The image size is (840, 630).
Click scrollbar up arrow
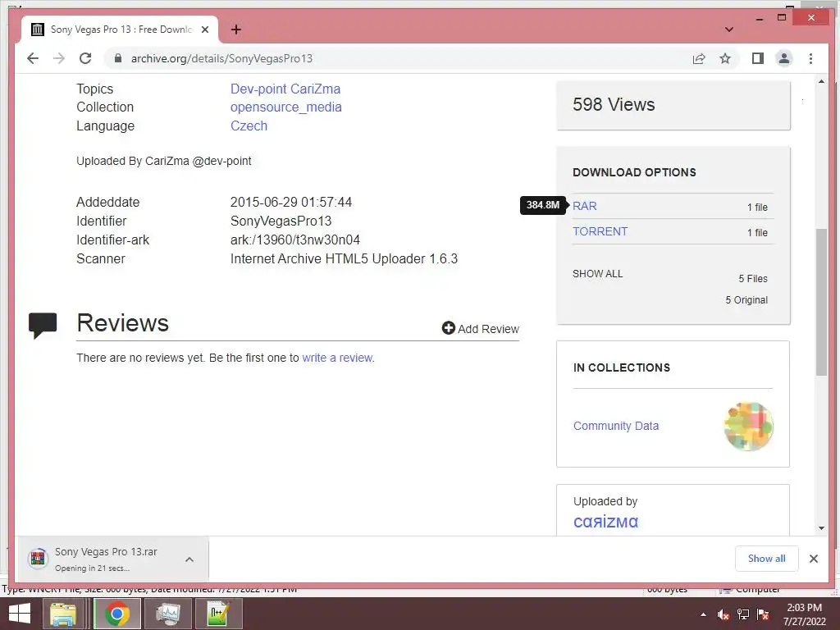tap(821, 81)
